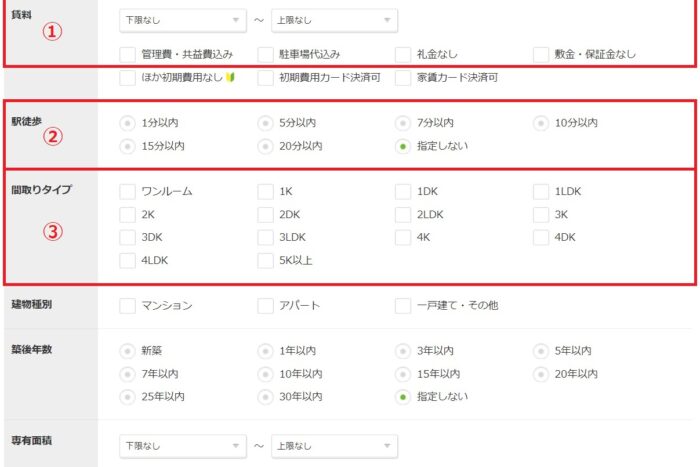Enable the 礼金なし checkbox

pos(403,54)
